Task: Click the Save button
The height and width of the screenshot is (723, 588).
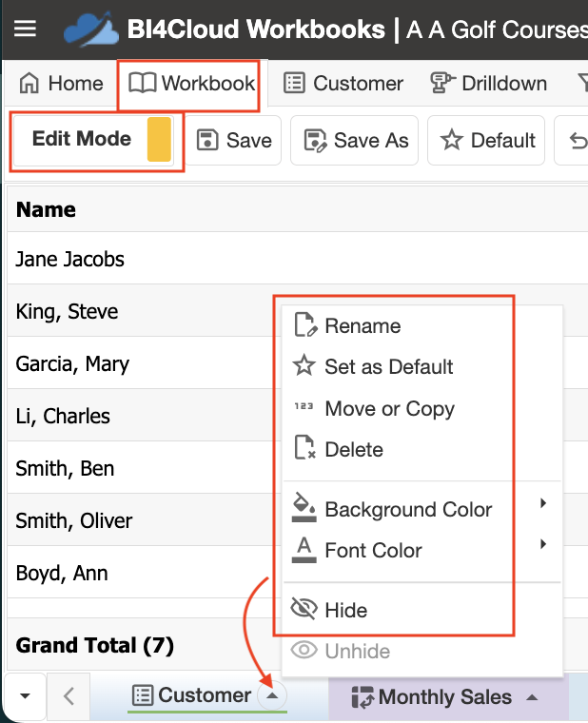Action: pyautogui.click(x=234, y=140)
